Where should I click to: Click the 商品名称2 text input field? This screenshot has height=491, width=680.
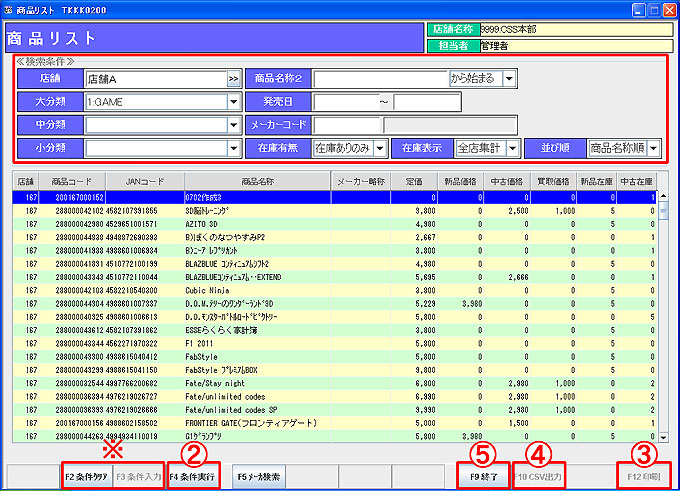(x=380, y=78)
